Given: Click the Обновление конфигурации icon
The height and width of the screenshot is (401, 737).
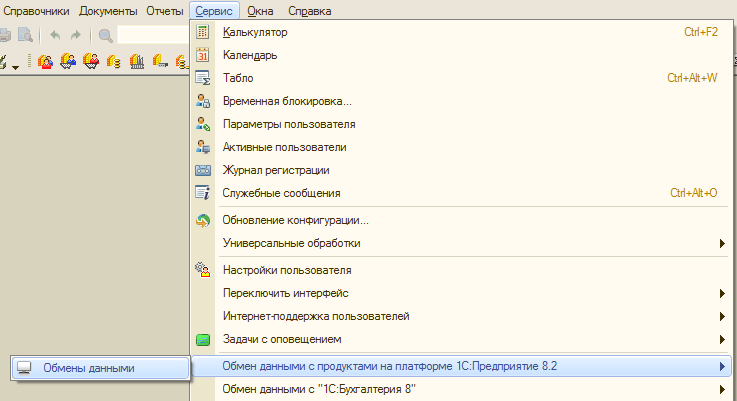Looking at the screenshot, I should click(x=203, y=220).
